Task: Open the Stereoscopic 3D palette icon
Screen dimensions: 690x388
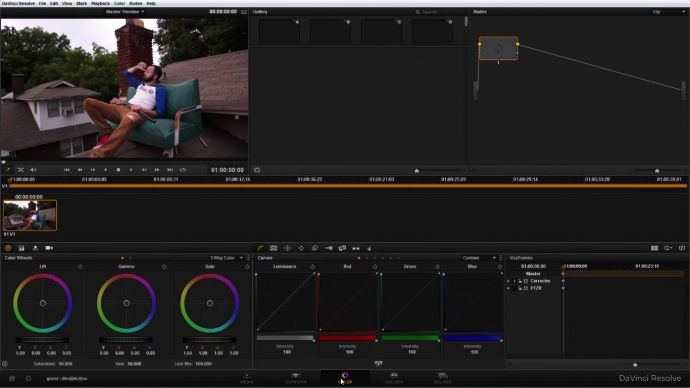Action: tap(356, 248)
